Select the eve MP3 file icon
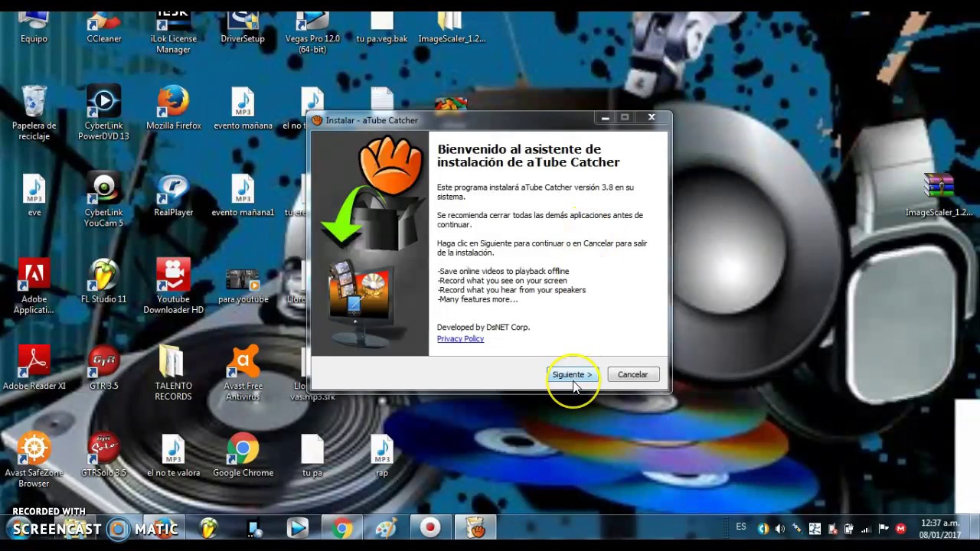Screen dimensions: 980x551 pyautogui.click(x=34, y=194)
